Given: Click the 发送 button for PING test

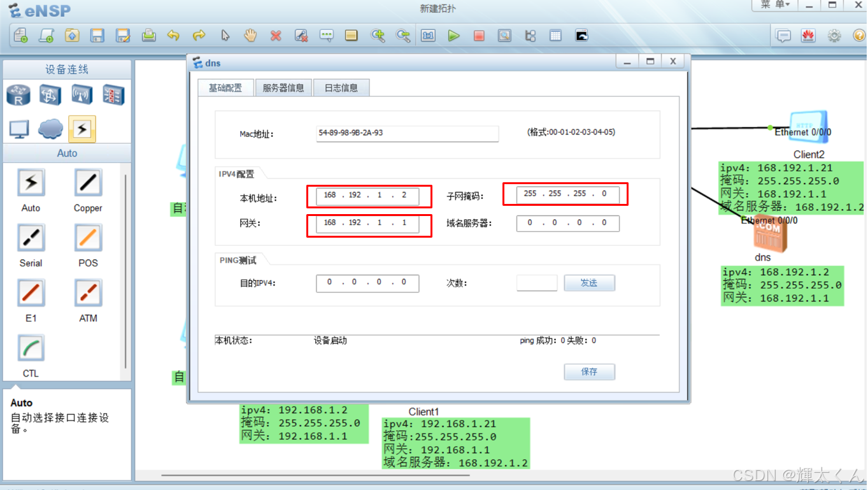Looking at the screenshot, I should (588, 282).
